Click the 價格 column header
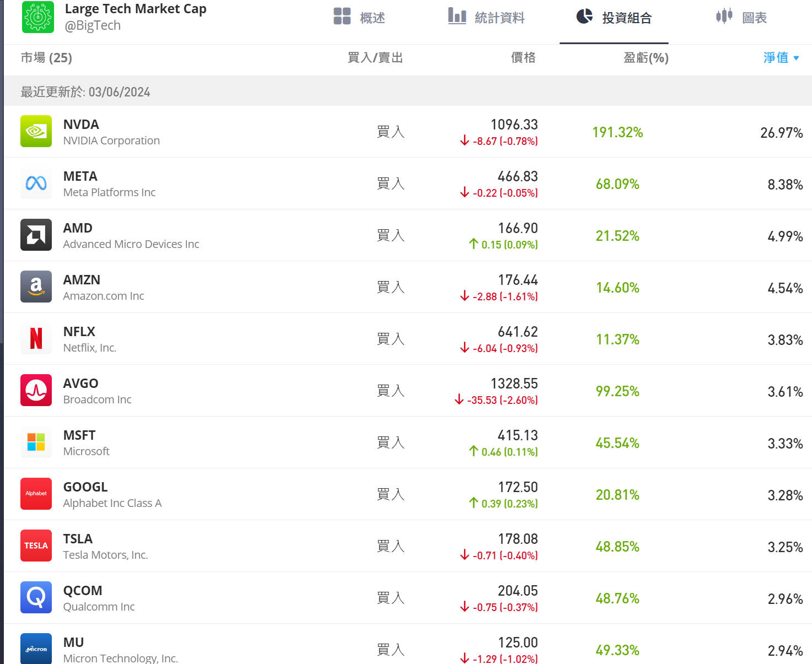The image size is (812, 664). point(523,58)
